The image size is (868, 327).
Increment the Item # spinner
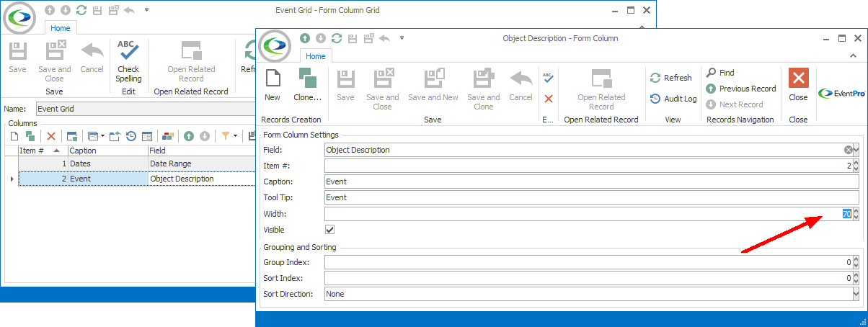[x=856, y=163]
